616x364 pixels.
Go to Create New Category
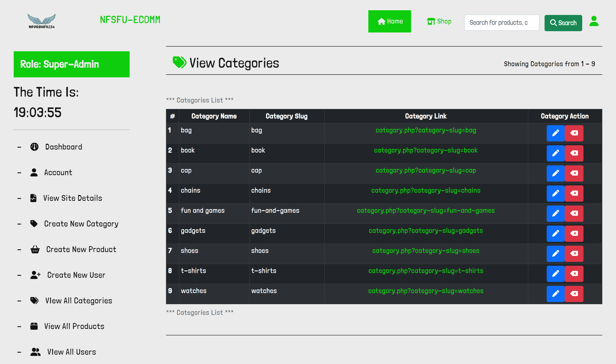tap(81, 224)
